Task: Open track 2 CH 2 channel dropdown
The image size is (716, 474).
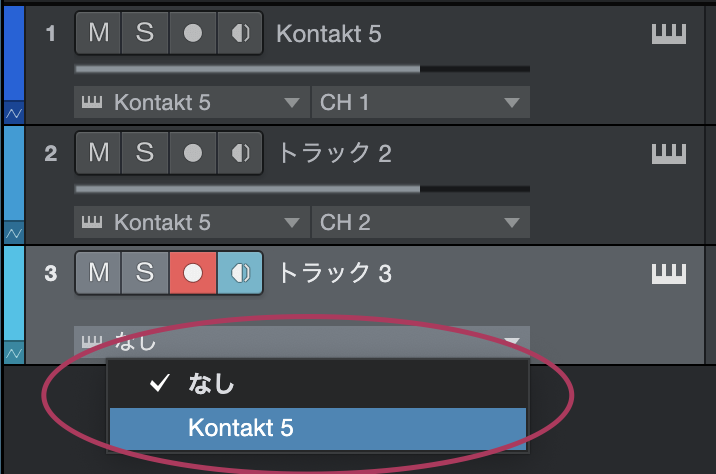Action: 420,222
